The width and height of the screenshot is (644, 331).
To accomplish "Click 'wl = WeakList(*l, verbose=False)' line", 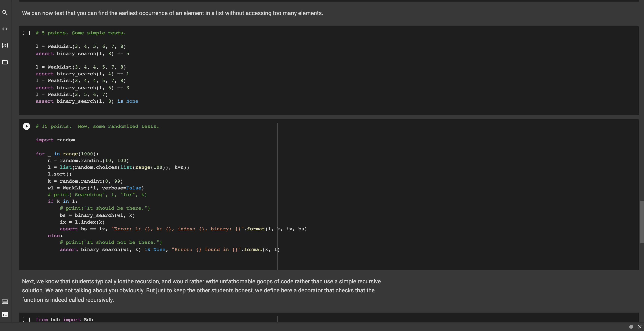I will coord(96,188).
